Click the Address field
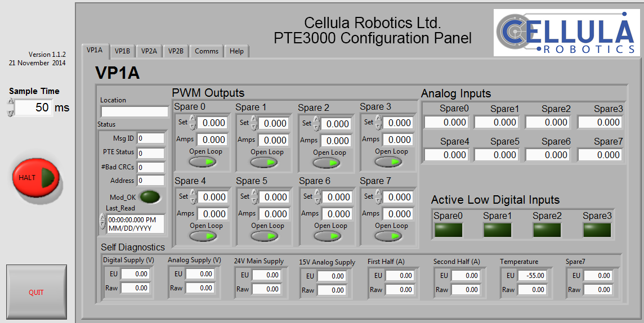This screenshot has width=644, height=323. pos(151,181)
